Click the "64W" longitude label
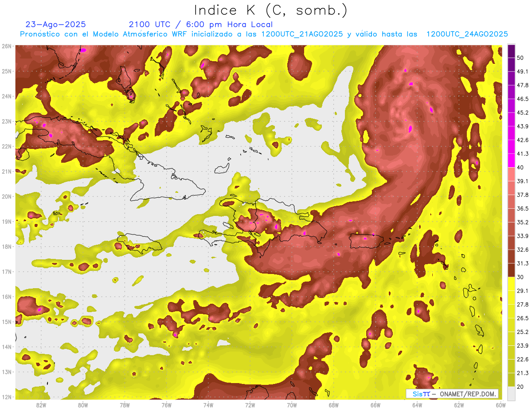 (x=417, y=405)
